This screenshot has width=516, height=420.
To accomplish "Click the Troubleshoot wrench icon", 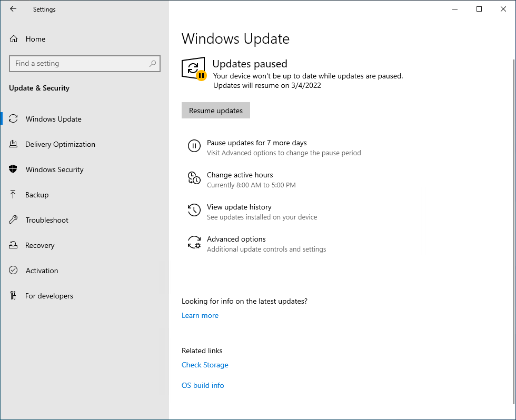I will point(14,220).
